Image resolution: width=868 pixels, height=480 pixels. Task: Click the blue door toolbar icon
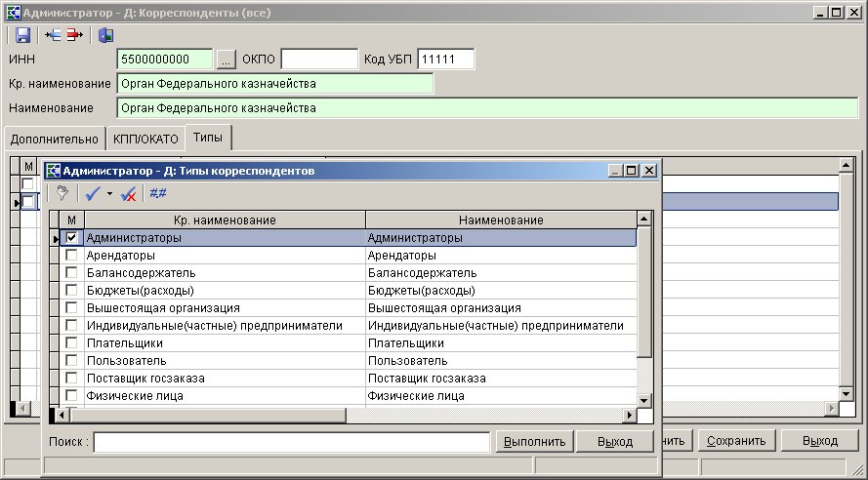point(105,35)
